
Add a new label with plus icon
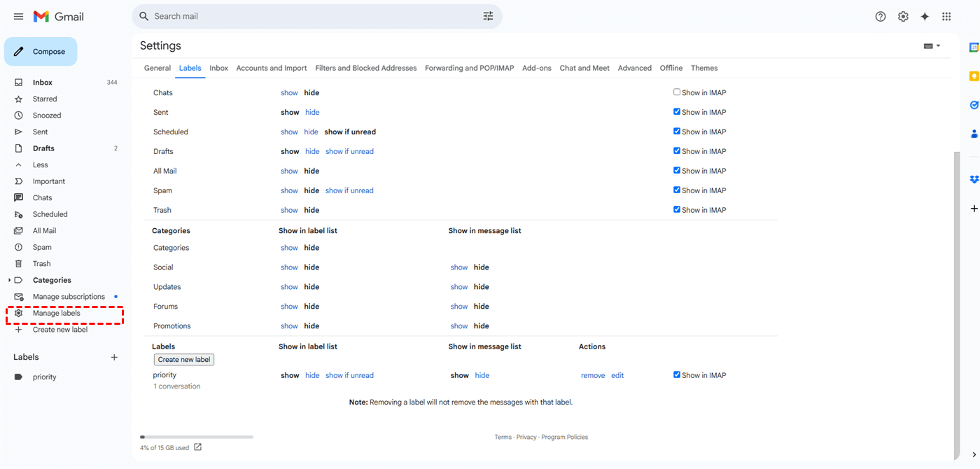[x=114, y=357]
